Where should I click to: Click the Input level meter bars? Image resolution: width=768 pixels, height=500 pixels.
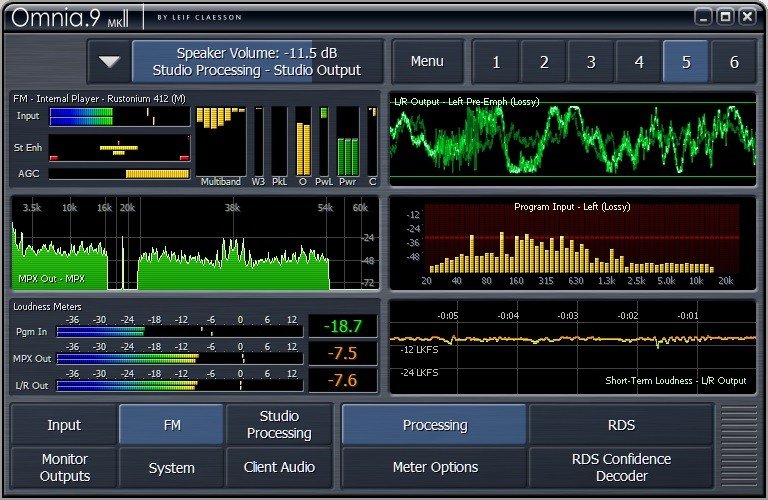click(119, 117)
